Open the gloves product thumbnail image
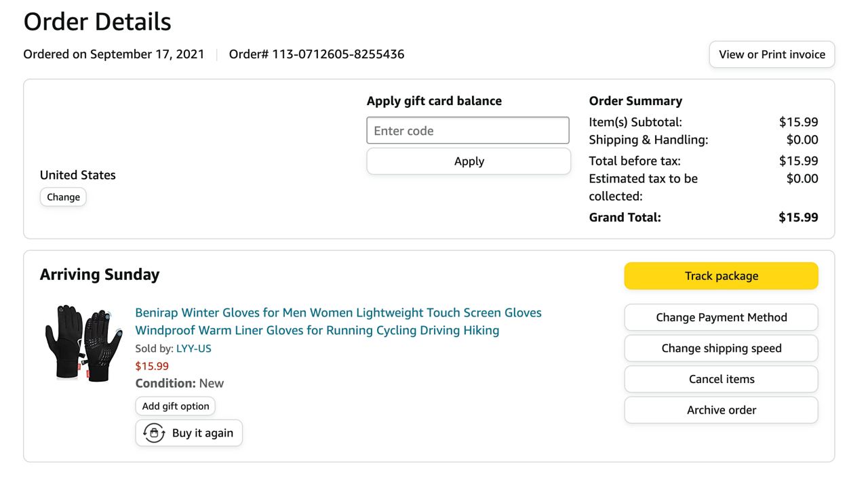The image size is (868, 482). (x=83, y=342)
